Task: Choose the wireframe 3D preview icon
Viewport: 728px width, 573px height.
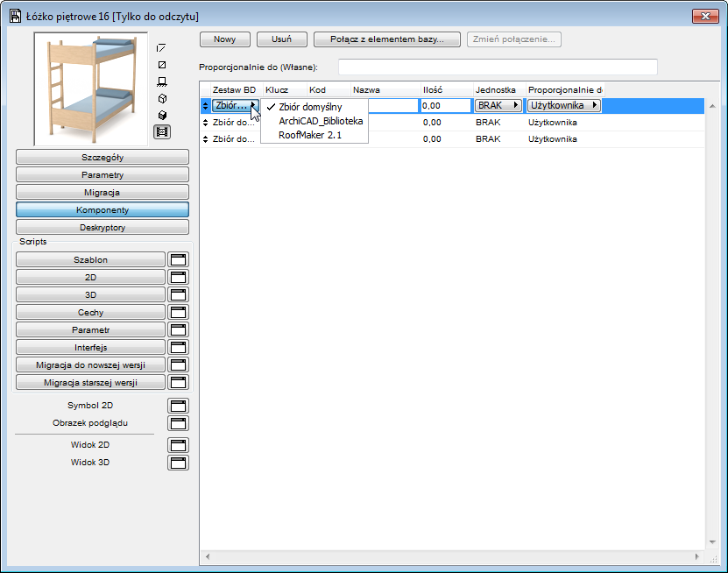Action: [x=162, y=98]
